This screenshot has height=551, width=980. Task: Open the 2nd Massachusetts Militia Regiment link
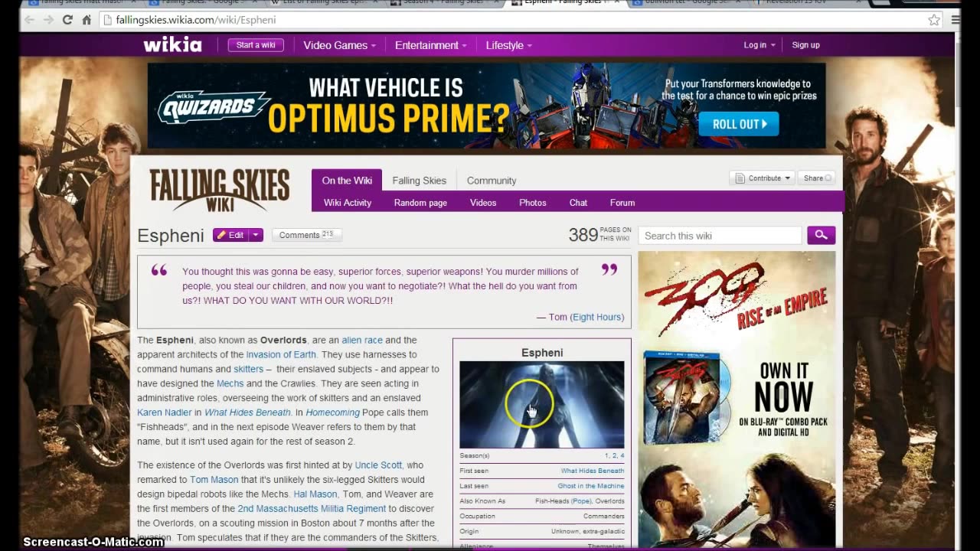(x=312, y=509)
